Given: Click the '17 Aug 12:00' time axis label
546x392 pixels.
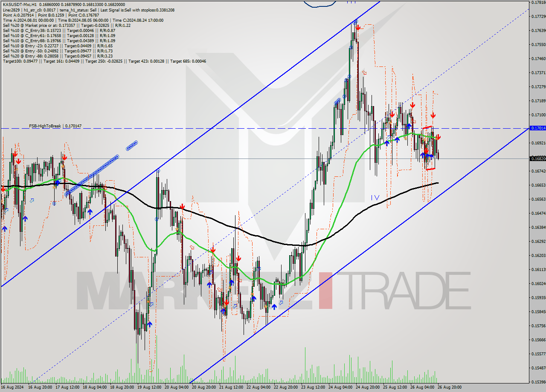Looking at the screenshot, I should click(x=67, y=387).
